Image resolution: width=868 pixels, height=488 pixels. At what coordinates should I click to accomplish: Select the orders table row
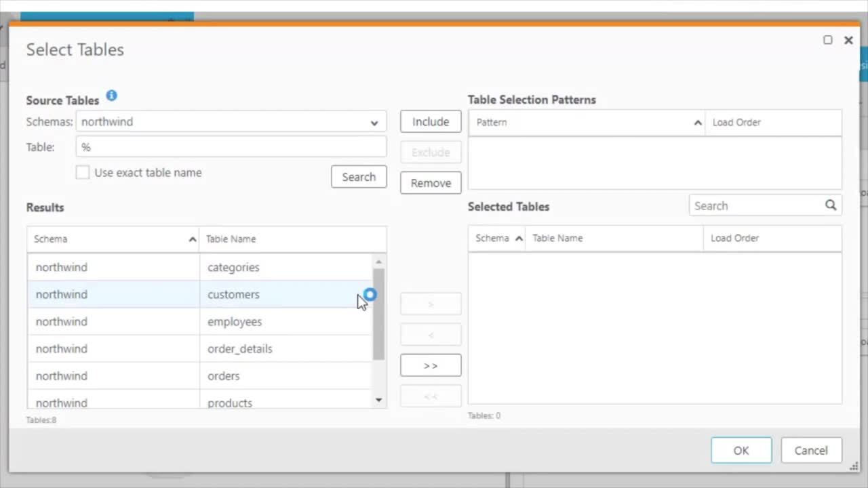click(x=200, y=375)
